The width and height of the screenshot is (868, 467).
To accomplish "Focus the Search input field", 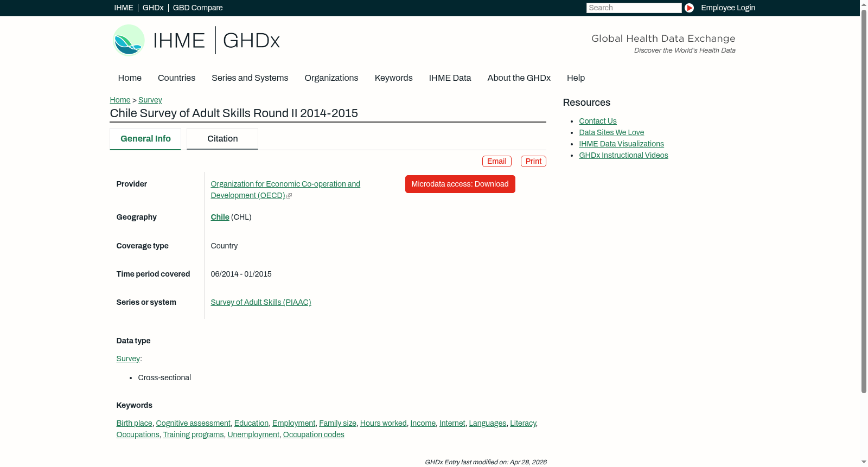I will pyautogui.click(x=634, y=8).
